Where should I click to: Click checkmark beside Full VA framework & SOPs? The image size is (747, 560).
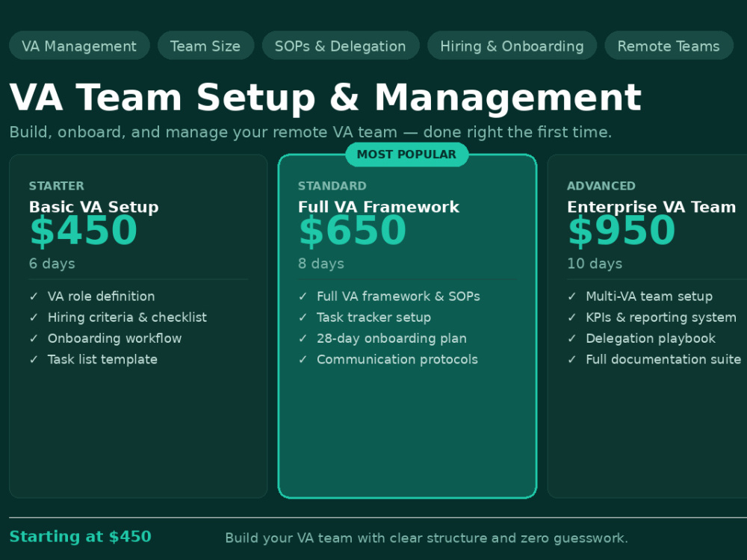(x=303, y=296)
